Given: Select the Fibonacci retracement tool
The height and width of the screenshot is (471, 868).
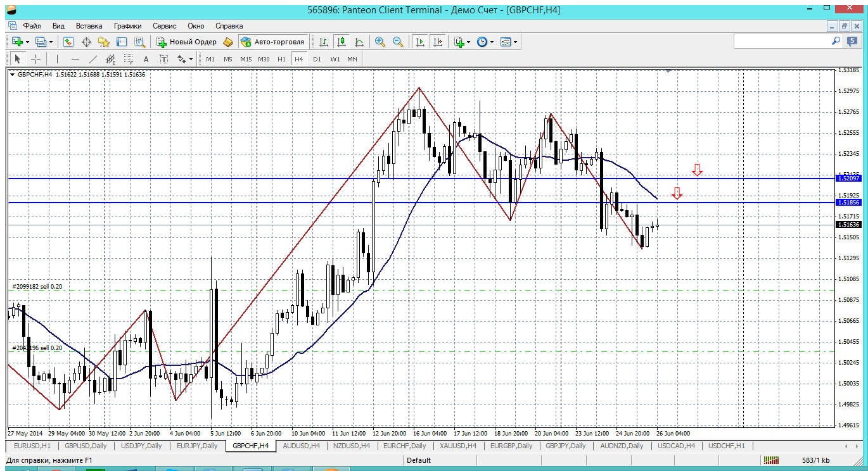Looking at the screenshot, I should click(x=129, y=59).
